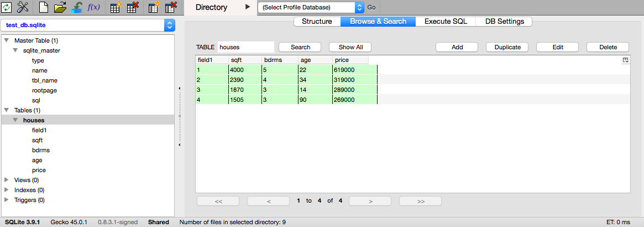This screenshot has height=227, width=644.
Task: Click the drop column icon with red X
Action: tap(171, 7)
